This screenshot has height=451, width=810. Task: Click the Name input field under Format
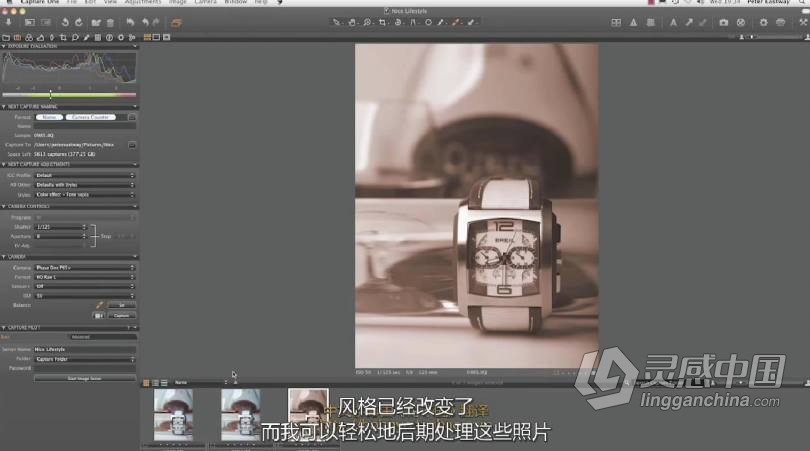coord(85,126)
